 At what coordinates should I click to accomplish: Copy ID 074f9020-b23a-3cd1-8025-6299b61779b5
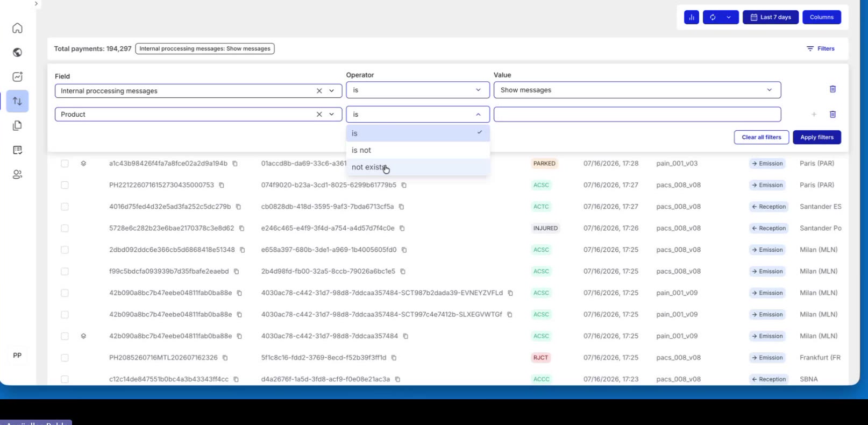[x=404, y=185]
